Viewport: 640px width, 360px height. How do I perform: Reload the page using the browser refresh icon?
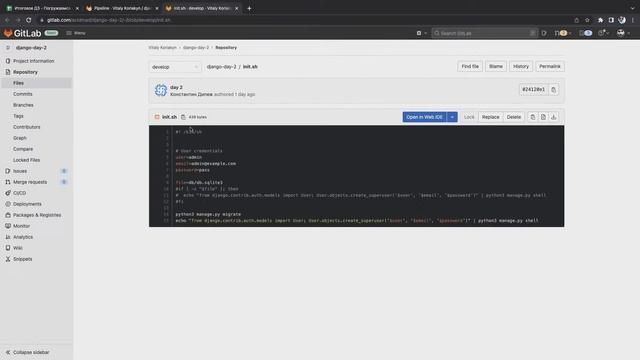[x=29, y=20]
